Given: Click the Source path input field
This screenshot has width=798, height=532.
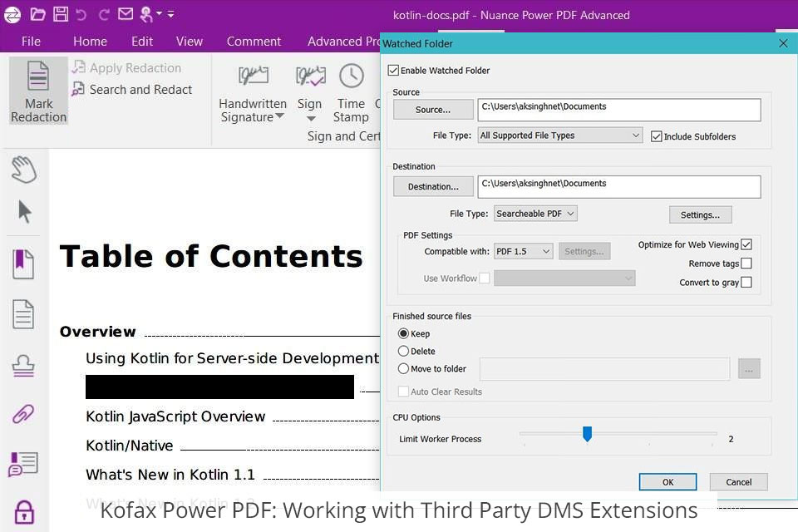Looking at the screenshot, I should 619,110.
